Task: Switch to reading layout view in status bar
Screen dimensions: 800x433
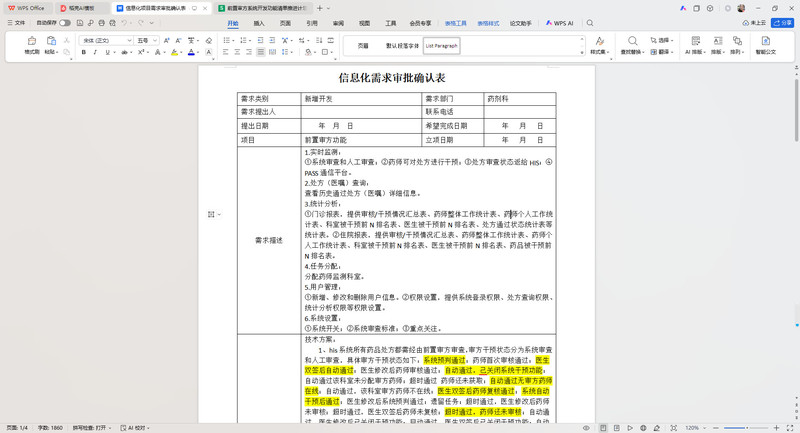Action: pos(630,428)
